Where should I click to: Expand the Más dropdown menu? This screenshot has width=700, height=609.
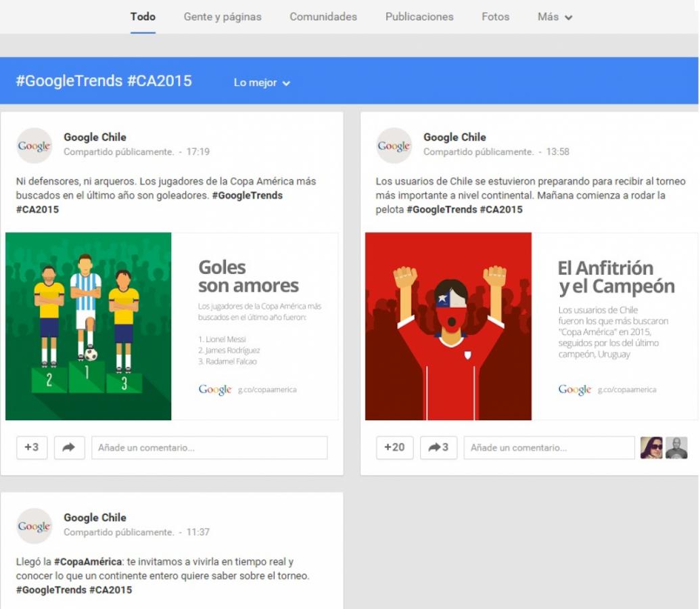[555, 17]
